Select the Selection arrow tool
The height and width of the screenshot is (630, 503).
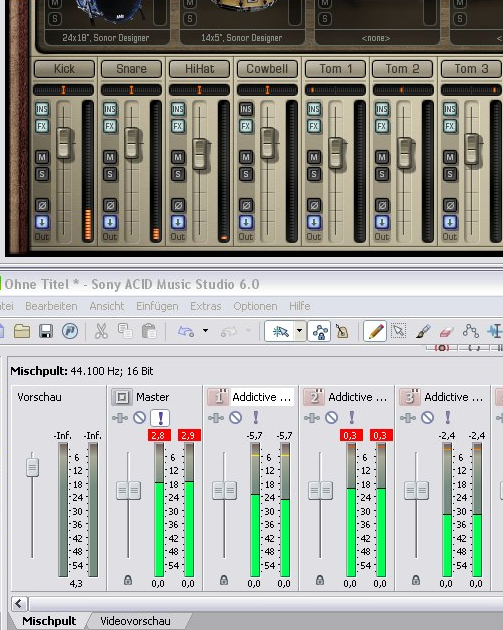tap(399, 331)
